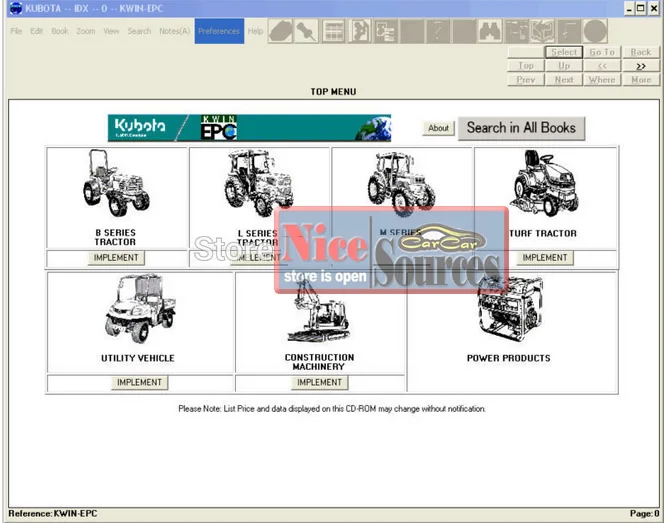Click IMPLEMENT under B Series Tractor
664x523 pixels.
pyautogui.click(x=116, y=257)
